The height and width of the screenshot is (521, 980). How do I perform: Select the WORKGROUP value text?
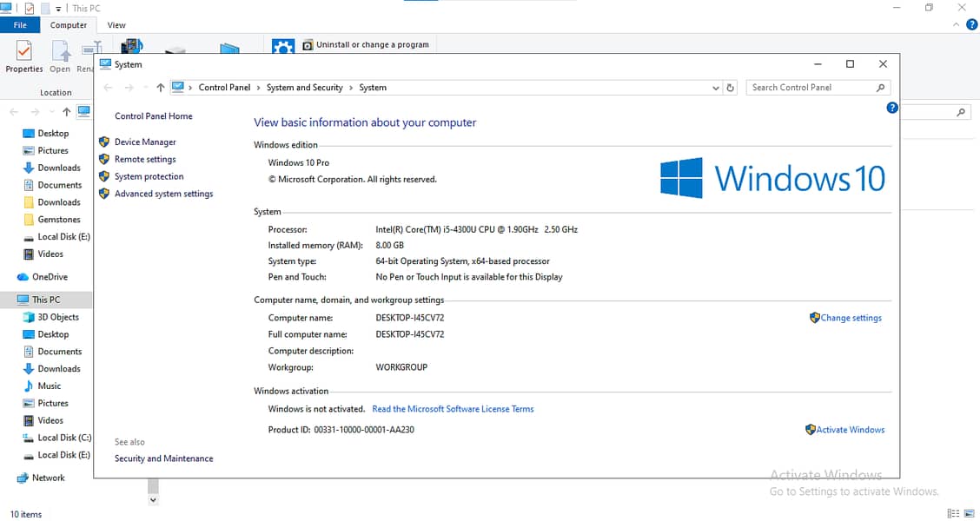[401, 367]
